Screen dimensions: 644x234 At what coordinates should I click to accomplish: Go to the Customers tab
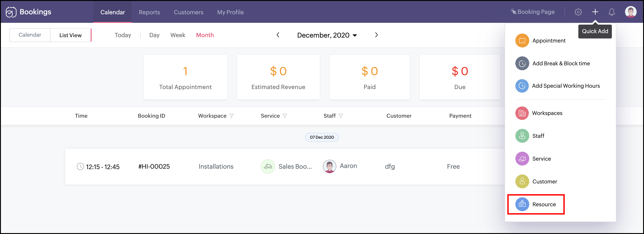tap(188, 12)
